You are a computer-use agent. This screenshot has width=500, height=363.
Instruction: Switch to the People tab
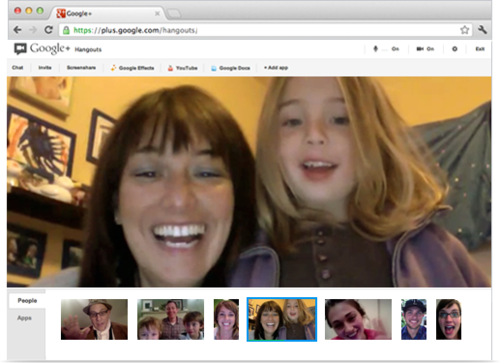pyautogui.click(x=27, y=300)
